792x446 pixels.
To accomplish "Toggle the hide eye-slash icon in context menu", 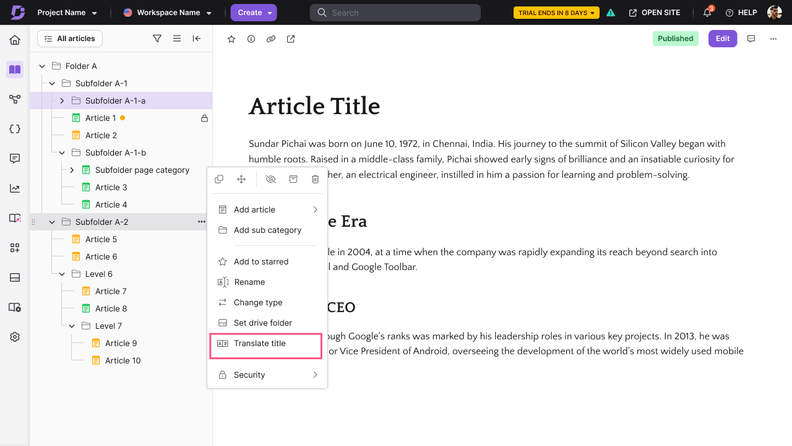I will (x=271, y=179).
